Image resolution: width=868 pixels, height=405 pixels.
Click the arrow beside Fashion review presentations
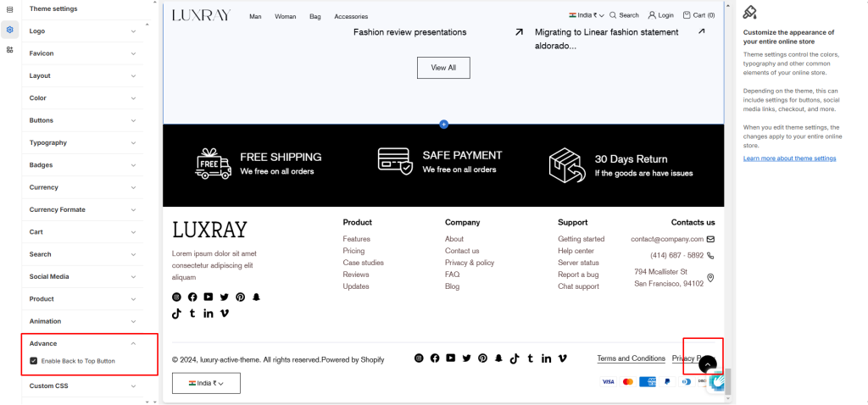[519, 32]
